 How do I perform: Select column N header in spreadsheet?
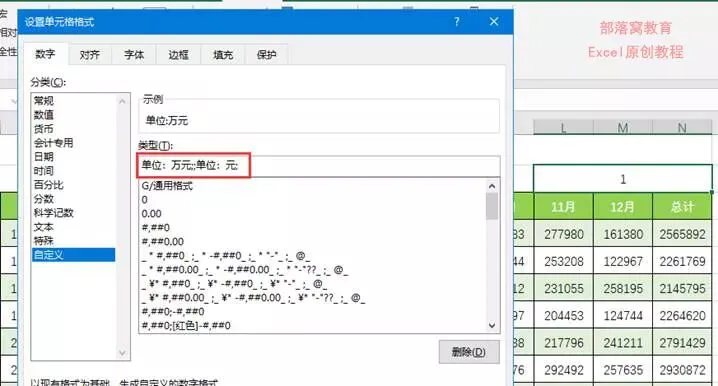[682, 127]
